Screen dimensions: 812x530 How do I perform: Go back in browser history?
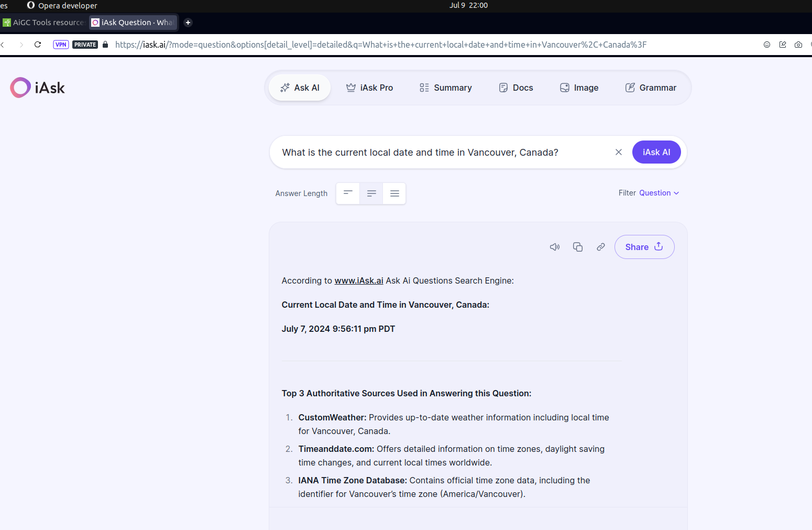(3, 45)
